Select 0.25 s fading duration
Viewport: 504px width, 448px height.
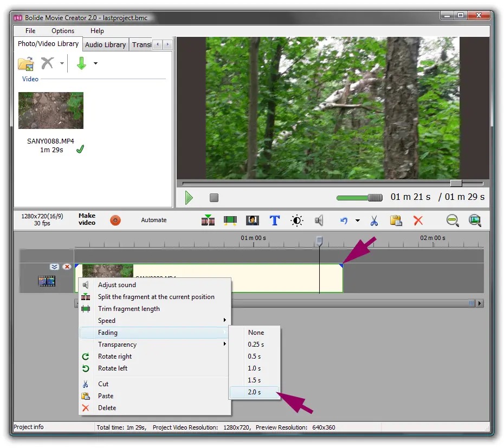(255, 344)
